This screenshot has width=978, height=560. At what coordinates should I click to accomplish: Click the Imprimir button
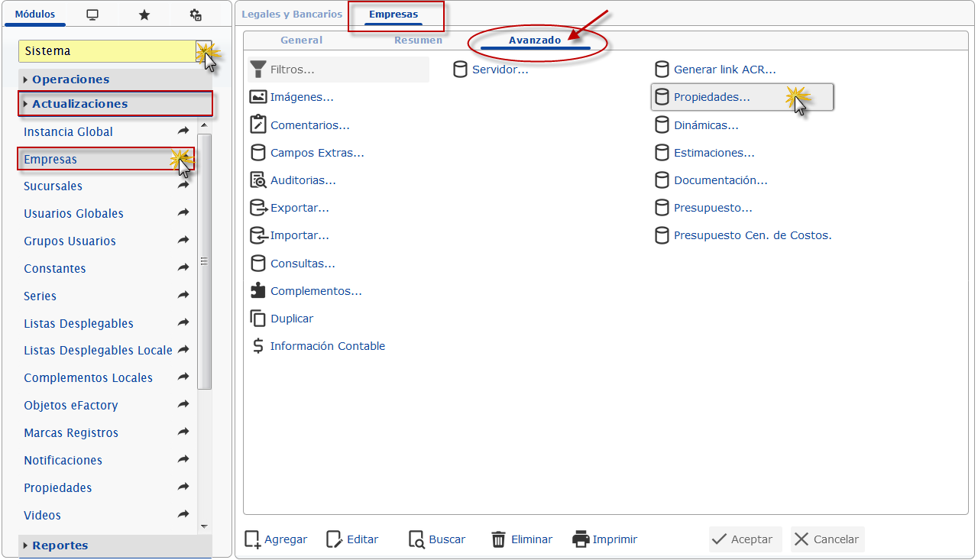coord(604,539)
